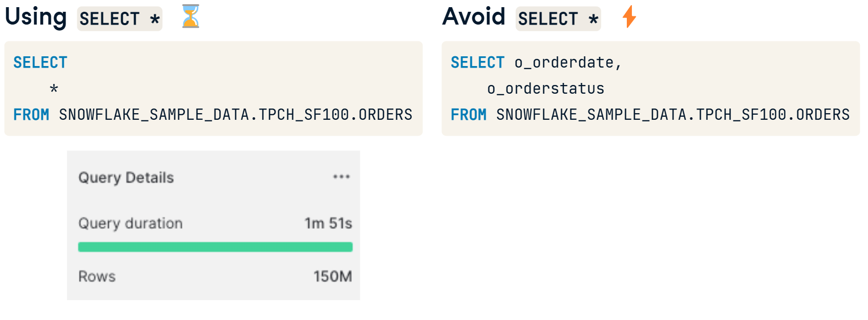Click the Rows label in Query Details
This screenshot has width=868, height=320.
pos(97,276)
